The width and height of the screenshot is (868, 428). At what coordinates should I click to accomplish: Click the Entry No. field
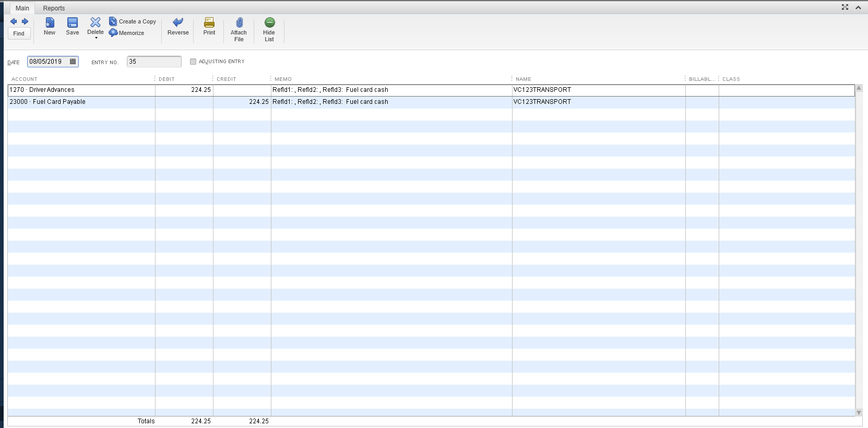click(x=154, y=62)
